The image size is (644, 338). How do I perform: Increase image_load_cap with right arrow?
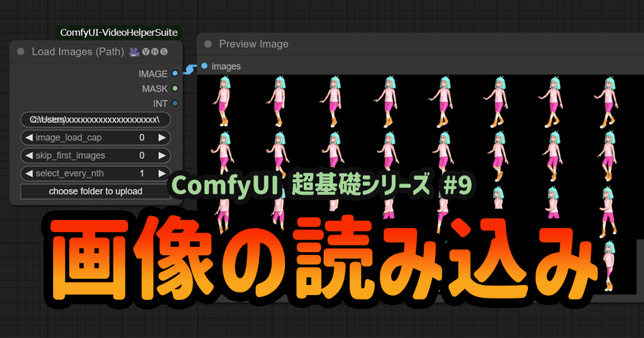(x=162, y=137)
